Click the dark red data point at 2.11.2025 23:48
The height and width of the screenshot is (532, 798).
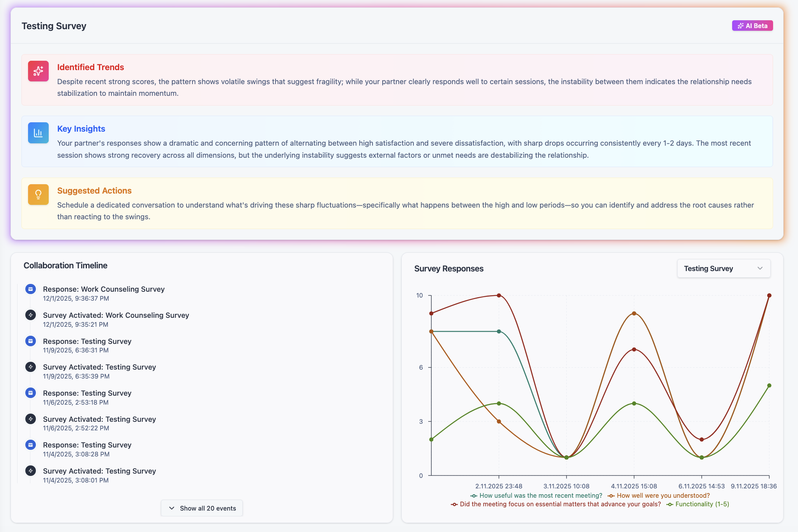pos(499,296)
